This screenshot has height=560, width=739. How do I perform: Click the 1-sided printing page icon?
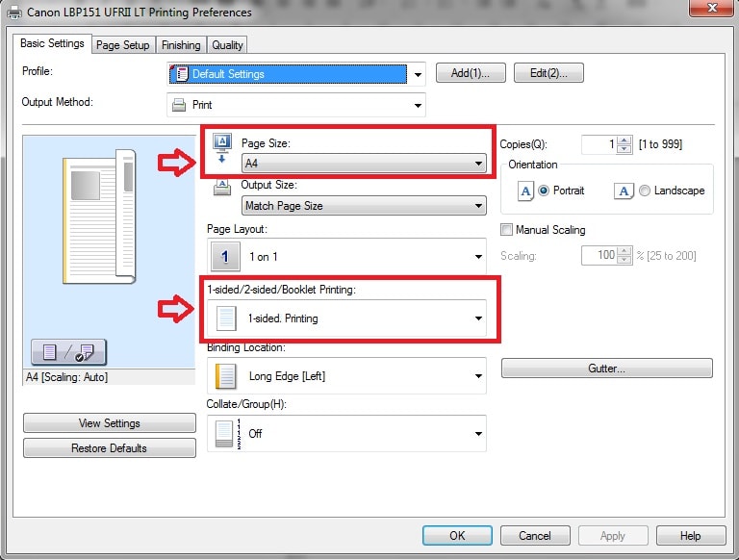point(226,318)
